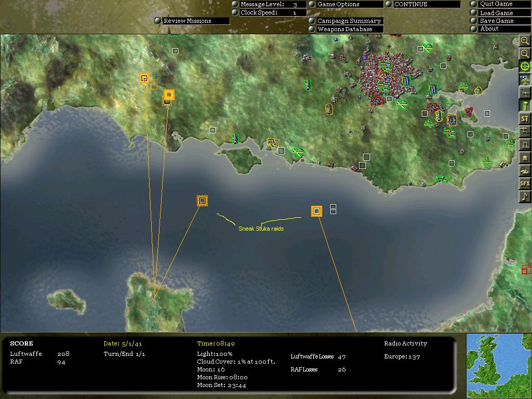Image resolution: width=532 pixels, height=399 pixels.
Task: Click the Europe minimap
Action: coord(499,365)
